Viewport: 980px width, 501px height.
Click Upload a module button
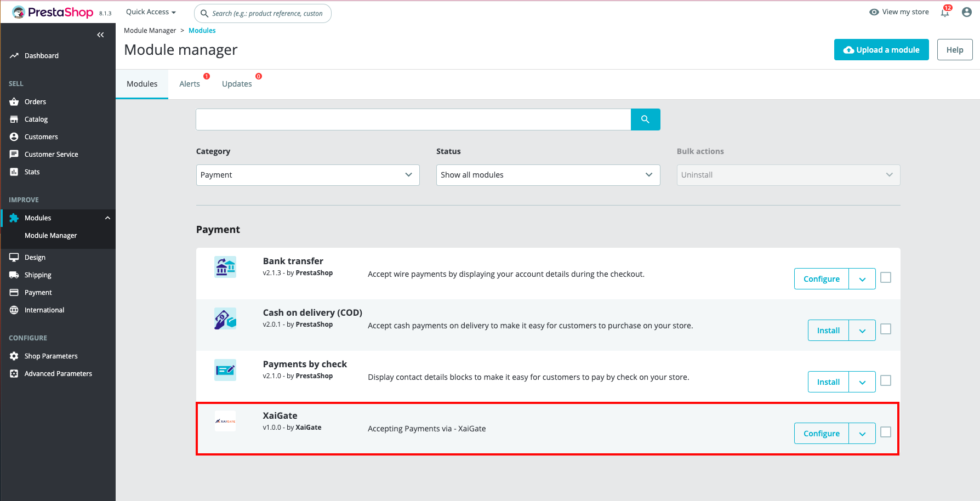click(881, 50)
